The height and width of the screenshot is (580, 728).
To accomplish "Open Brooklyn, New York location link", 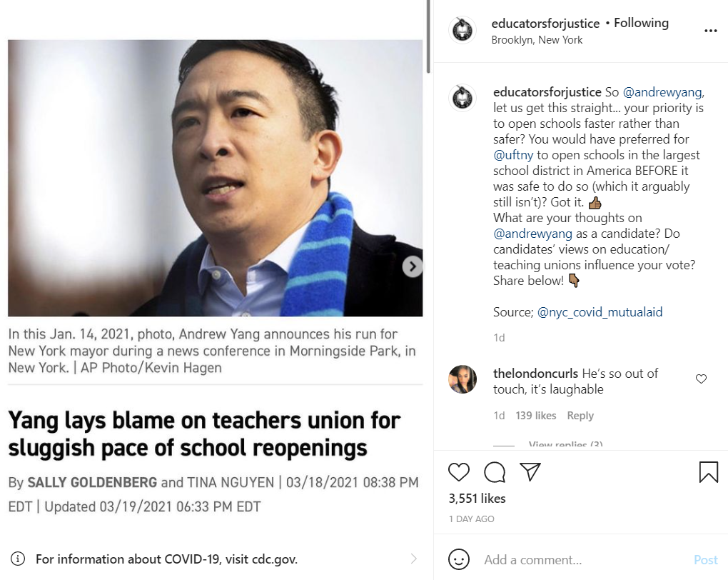I will (x=537, y=40).
